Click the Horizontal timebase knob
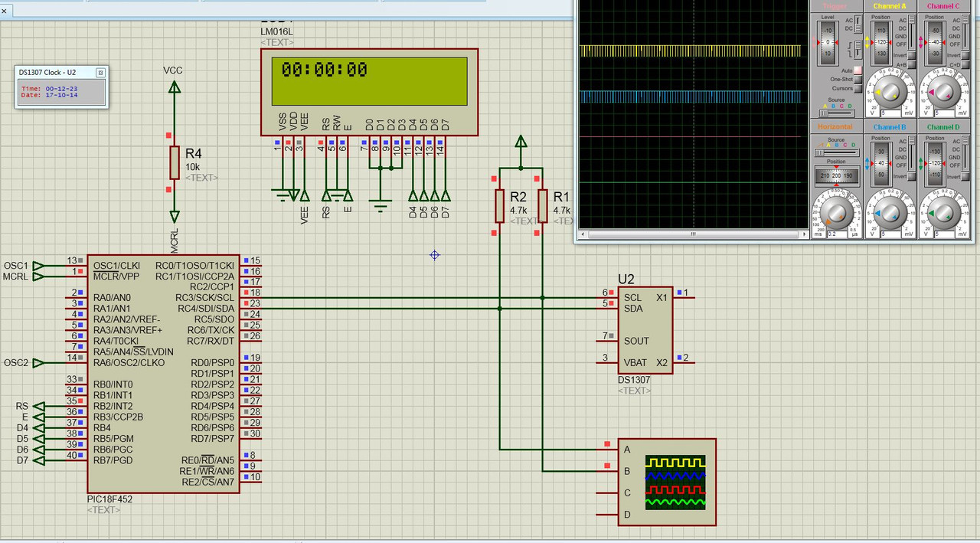The height and width of the screenshot is (543, 980). [837, 214]
